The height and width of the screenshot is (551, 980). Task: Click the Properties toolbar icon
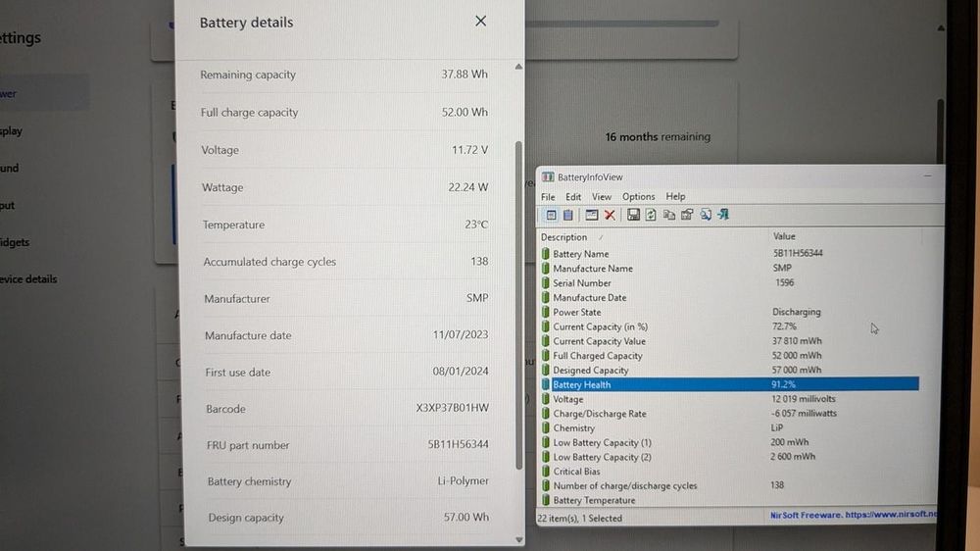click(687, 215)
